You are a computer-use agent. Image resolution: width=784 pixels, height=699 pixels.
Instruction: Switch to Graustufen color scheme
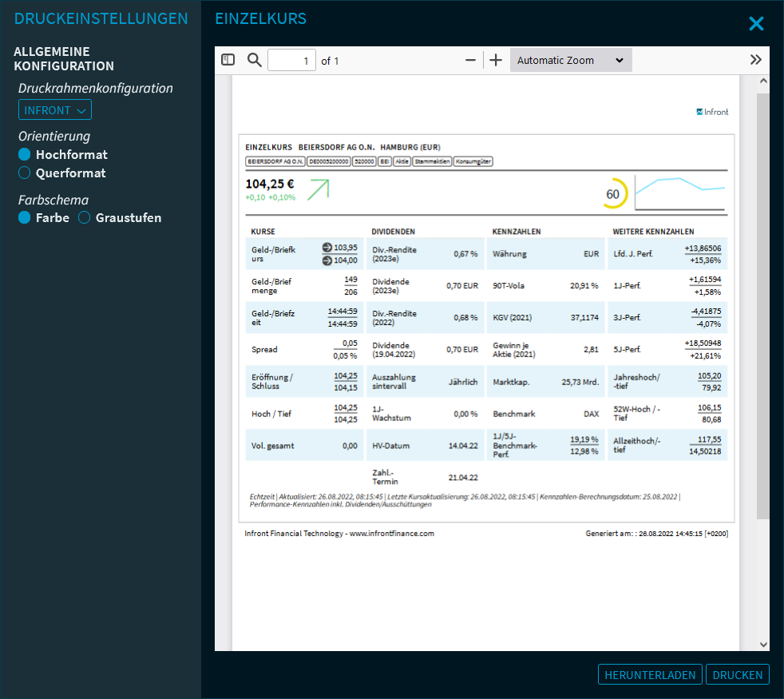pos(85,218)
